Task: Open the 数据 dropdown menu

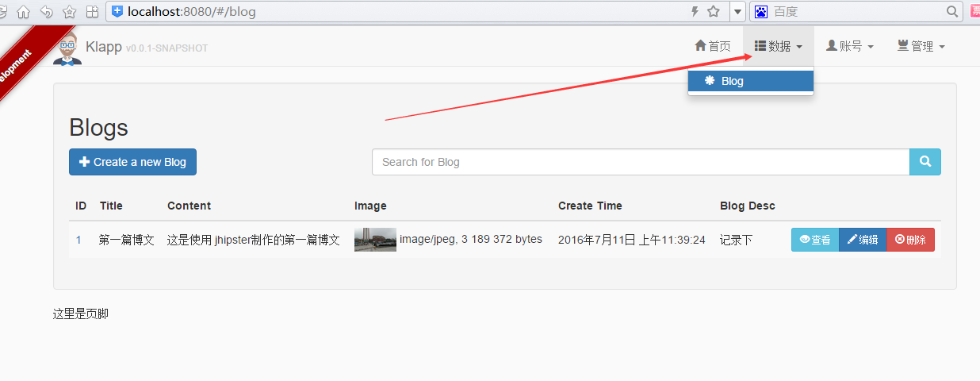Action: coord(778,47)
